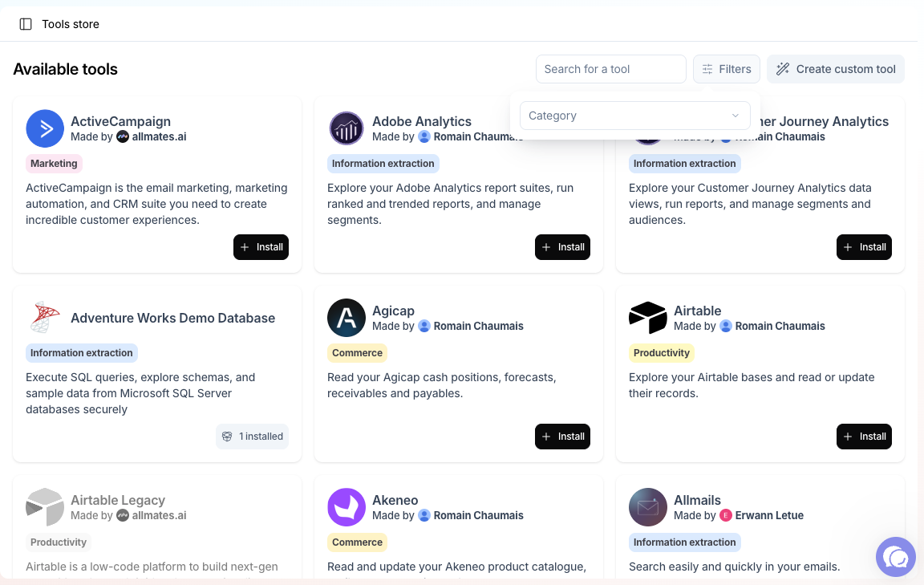Click the Airtable logo icon
The image size is (924, 585).
pos(647,318)
